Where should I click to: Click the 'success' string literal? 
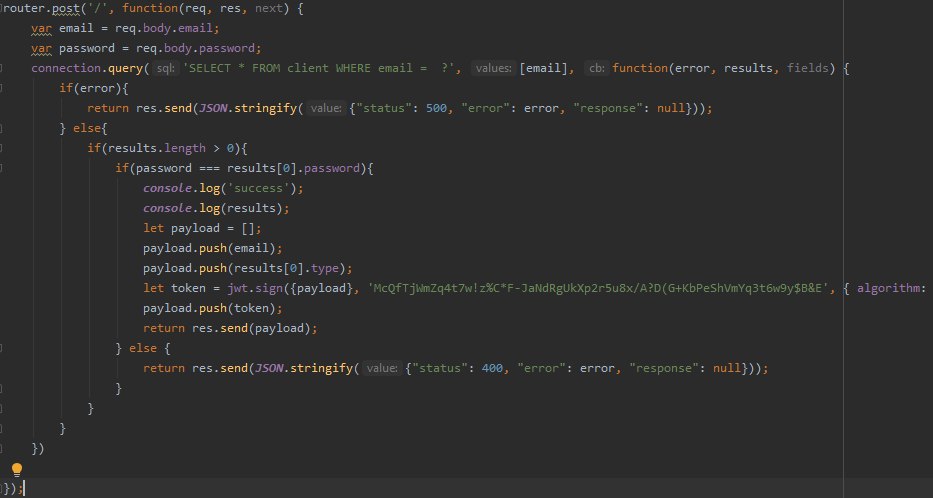tap(258, 188)
